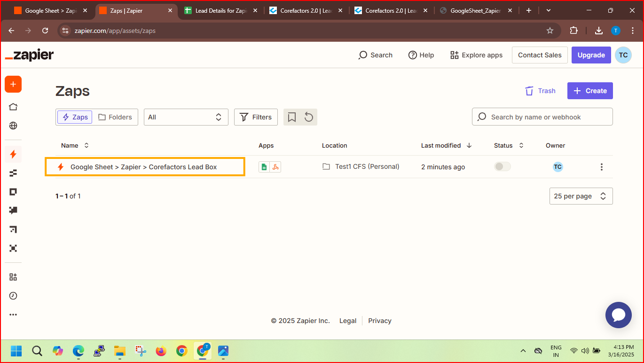Click the Search button in header
Screen dimensions: 644x363
coord(375,55)
